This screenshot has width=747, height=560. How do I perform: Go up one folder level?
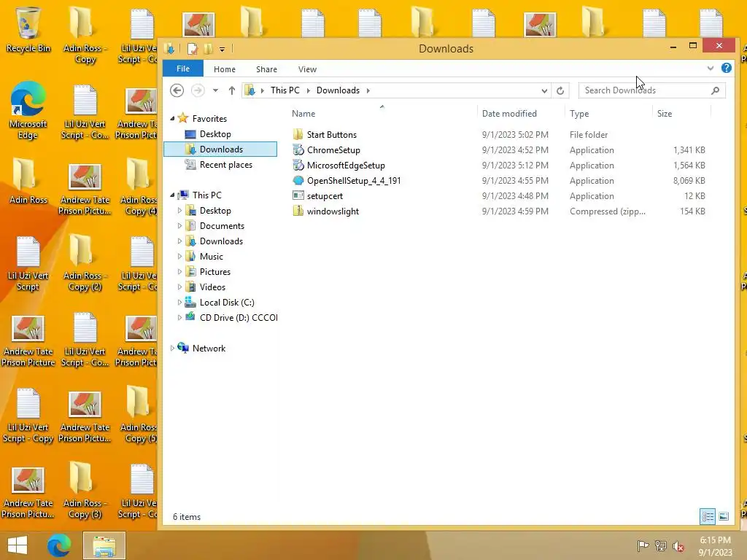(x=231, y=90)
